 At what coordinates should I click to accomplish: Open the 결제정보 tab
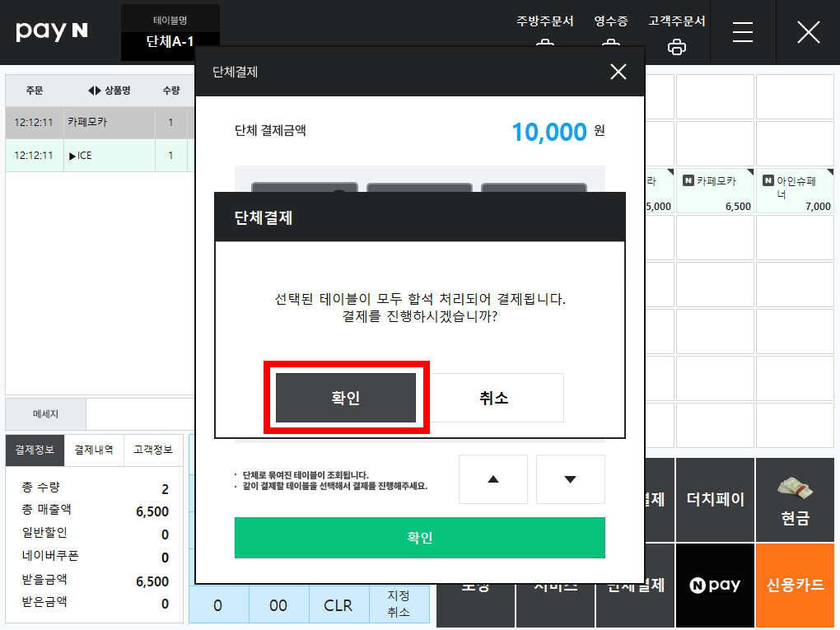[35, 450]
